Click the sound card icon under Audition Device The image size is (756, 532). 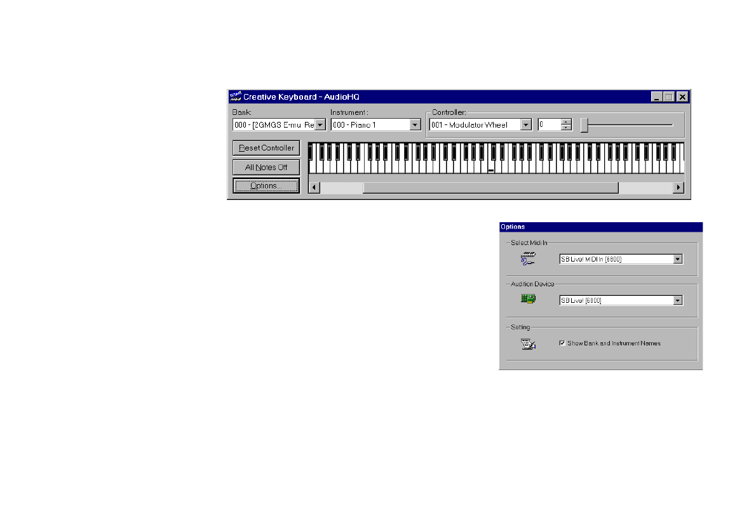528,299
